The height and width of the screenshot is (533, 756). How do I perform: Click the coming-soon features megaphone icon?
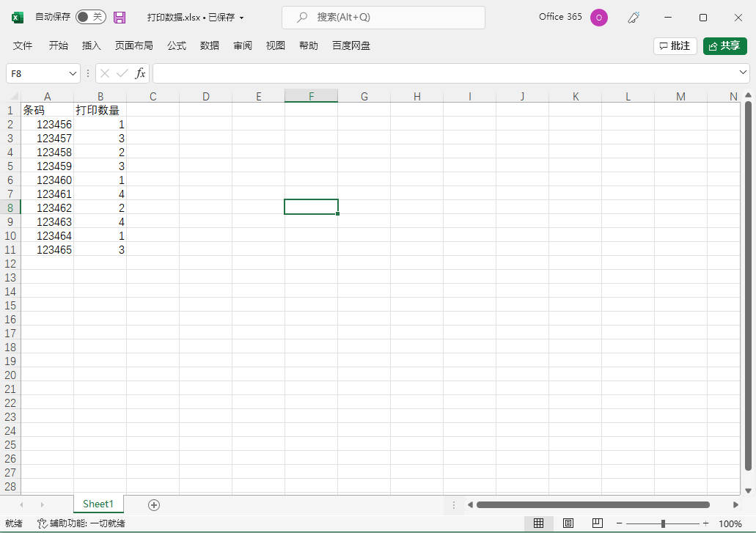pyautogui.click(x=635, y=17)
